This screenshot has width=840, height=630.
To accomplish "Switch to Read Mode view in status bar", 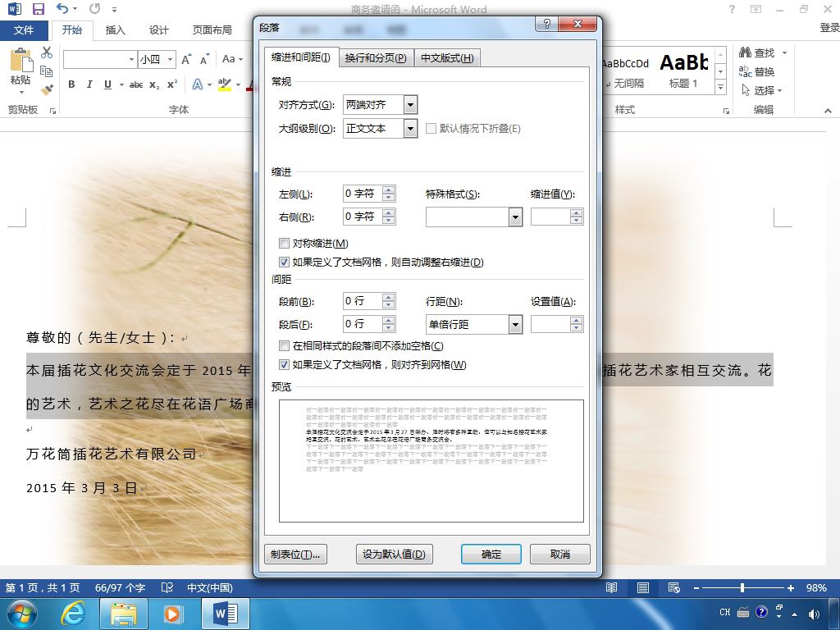I will tap(611, 587).
